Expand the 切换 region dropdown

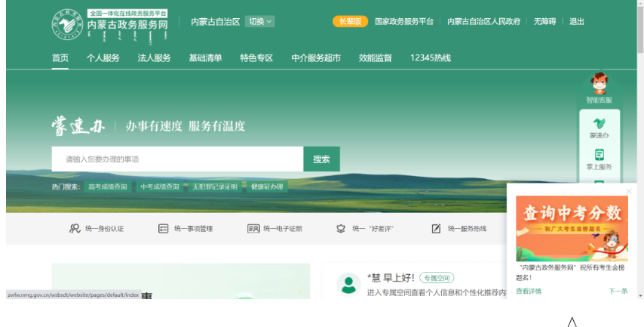(x=260, y=21)
